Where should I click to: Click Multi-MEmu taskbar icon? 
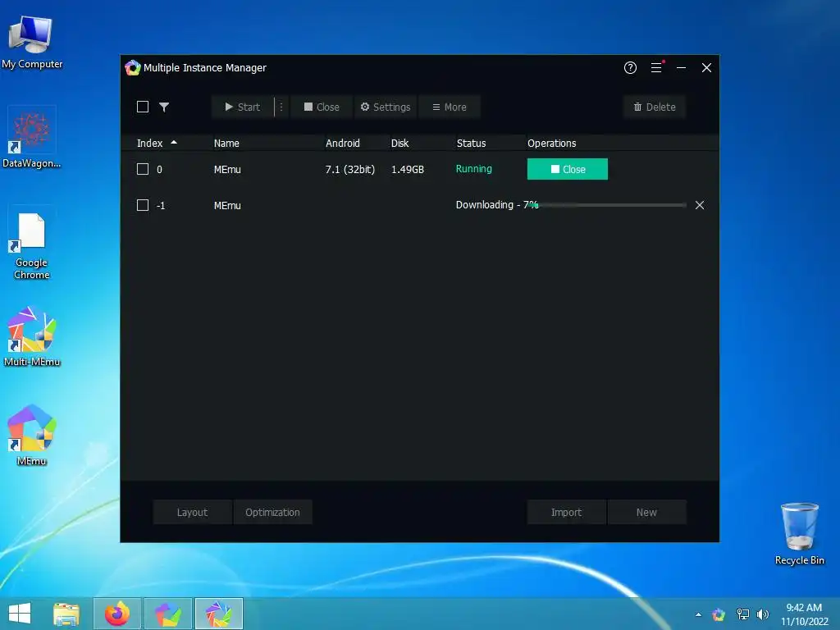218,614
